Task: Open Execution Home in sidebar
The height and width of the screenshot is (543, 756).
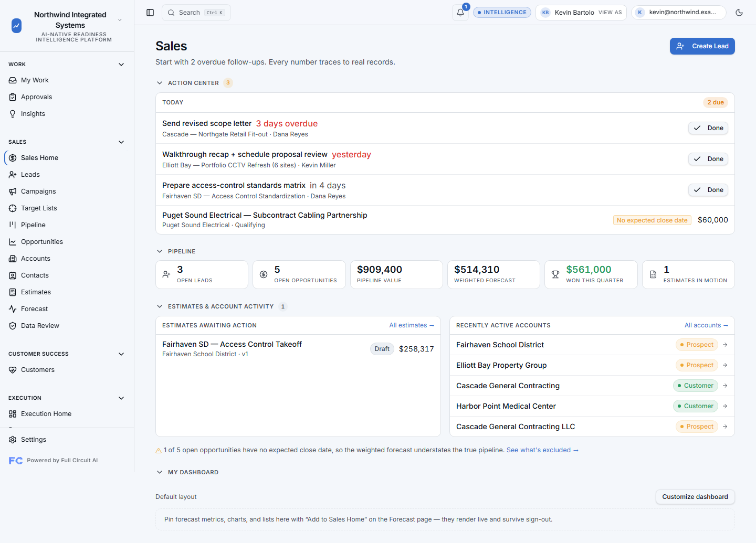Action: pyautogui.click(x=67, y=414)
